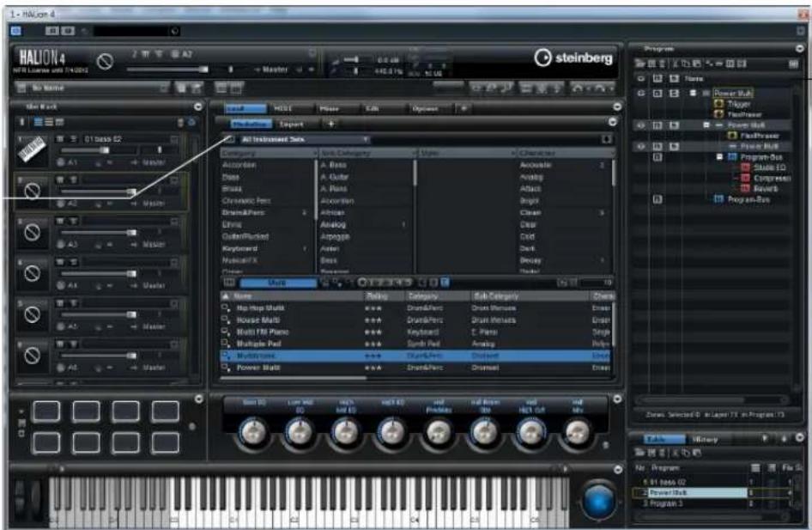Open the Steinberg logo link
The height and width of the screenshot is (530, 812).
pyautogui.click(x=573, y=58)
